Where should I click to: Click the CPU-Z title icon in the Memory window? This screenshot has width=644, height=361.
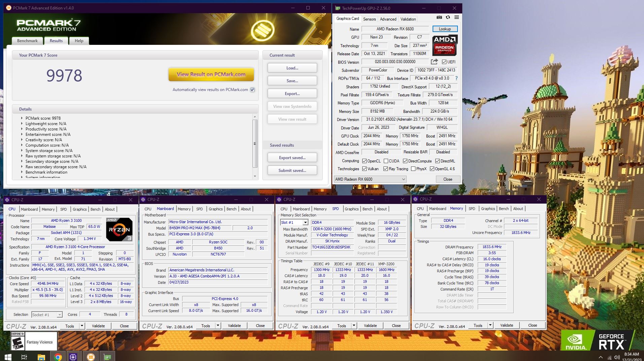point(415,199)
